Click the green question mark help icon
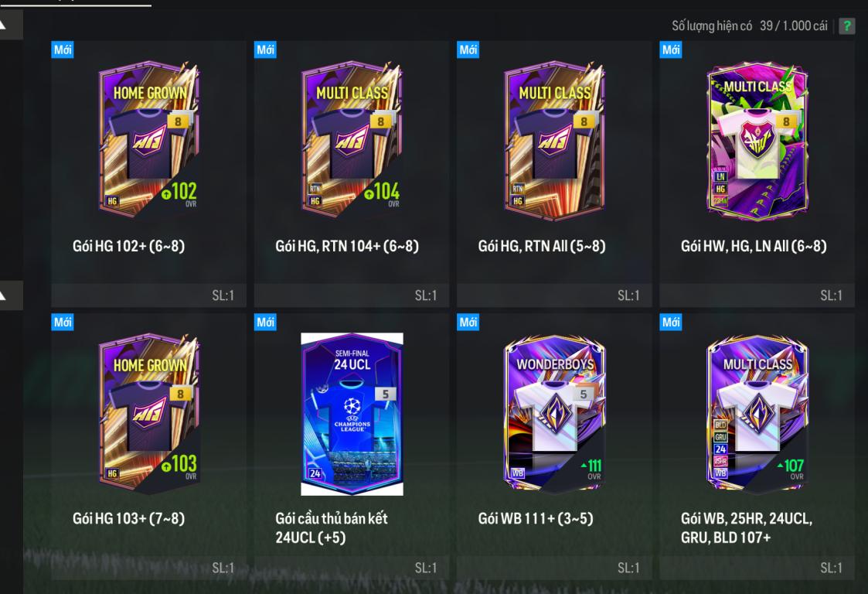868x594 pixels. (846, 26)
